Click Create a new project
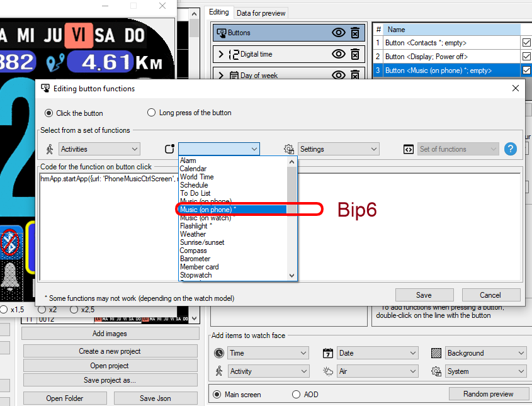Screen dimensions: 532x406 (x=110, y=351)
